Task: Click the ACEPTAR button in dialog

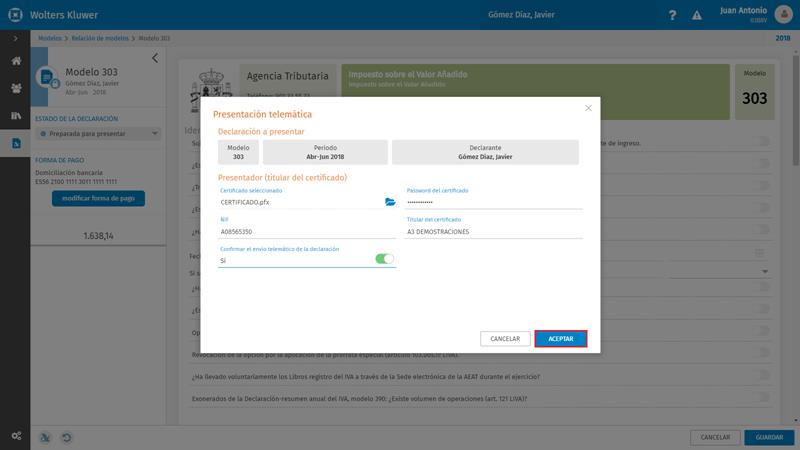Action: (x=561, y=339)
